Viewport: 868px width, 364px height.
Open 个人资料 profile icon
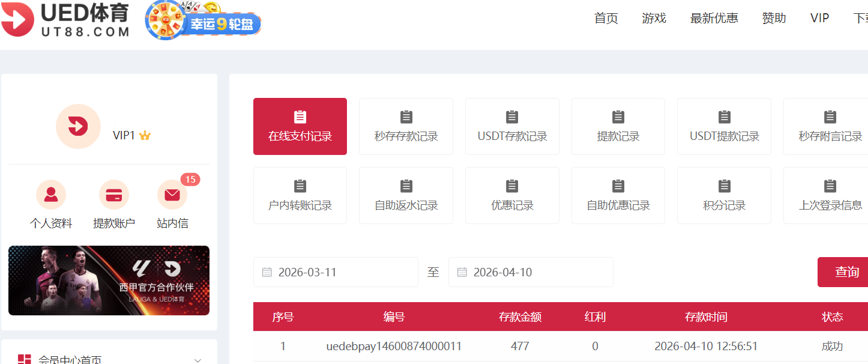(x=51, y=195)
